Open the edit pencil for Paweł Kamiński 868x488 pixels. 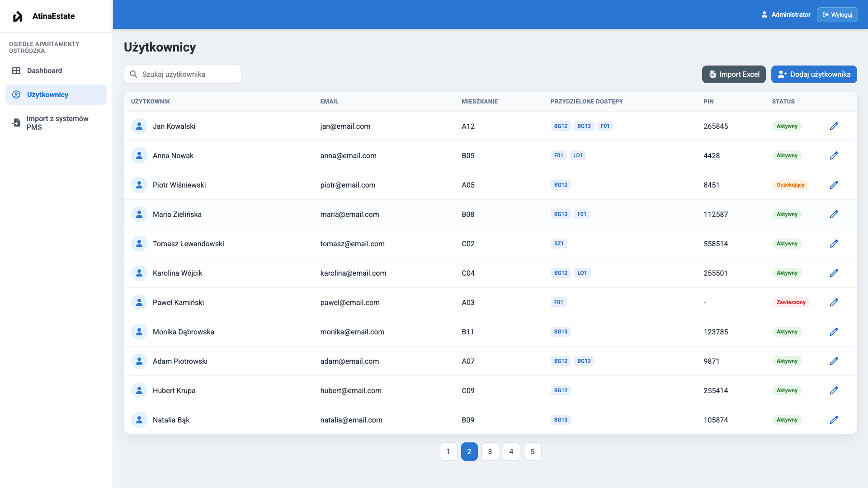[x=834, y=302]
